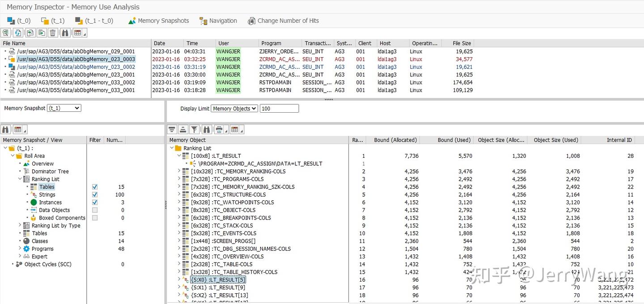Expand the :TC_WATCHPOINTS-COLS row
644x304 pixels.
[179, 202]
